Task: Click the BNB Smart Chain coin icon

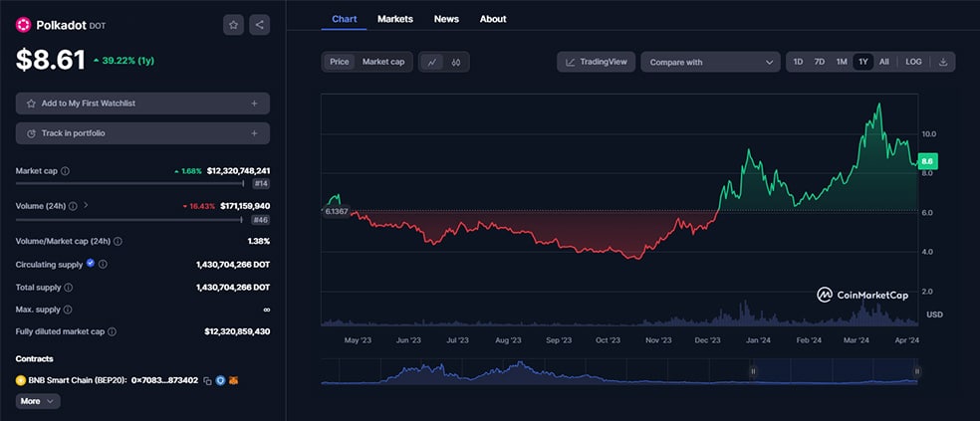Action: coord(21,380)
